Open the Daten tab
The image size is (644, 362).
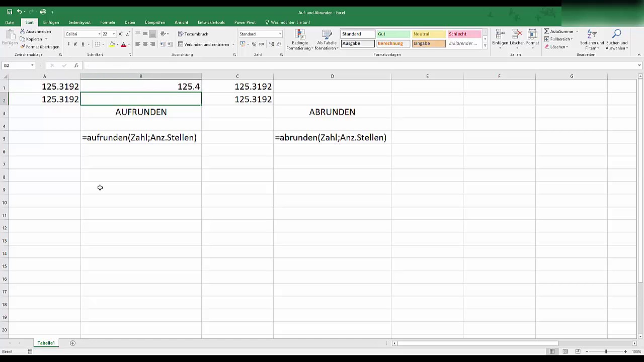[x=130, y=23]
